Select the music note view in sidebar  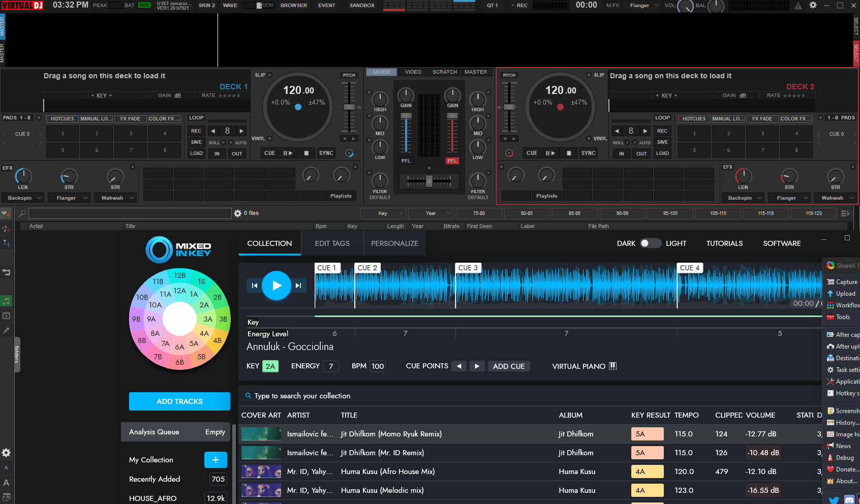point(6,301)
